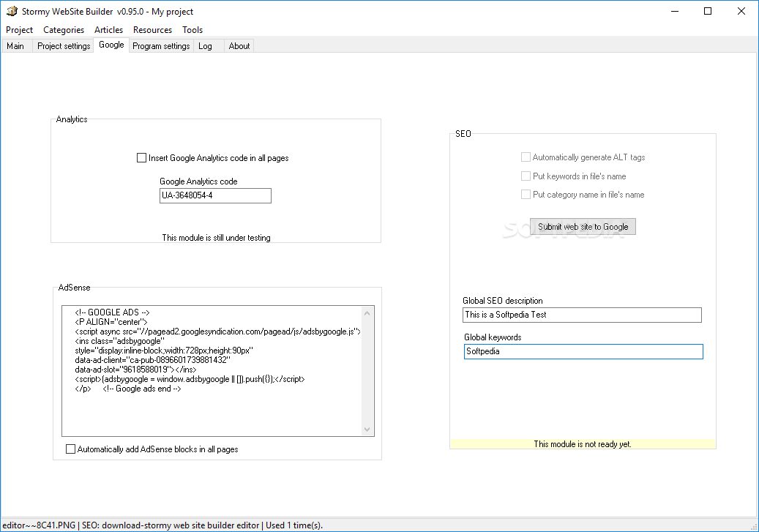Close the Stormy WebSite Builder window
Screen dimensions: 759x532
(x=741, y=11)
